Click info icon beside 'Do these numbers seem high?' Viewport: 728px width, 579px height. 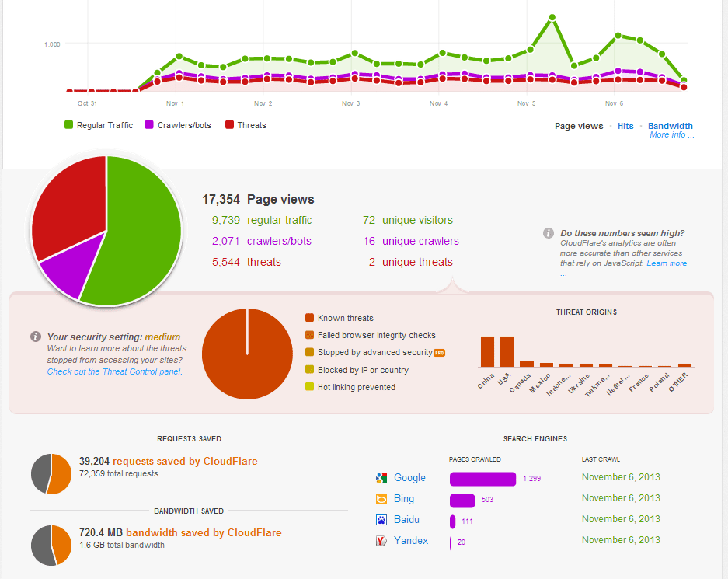coord(549,233)
